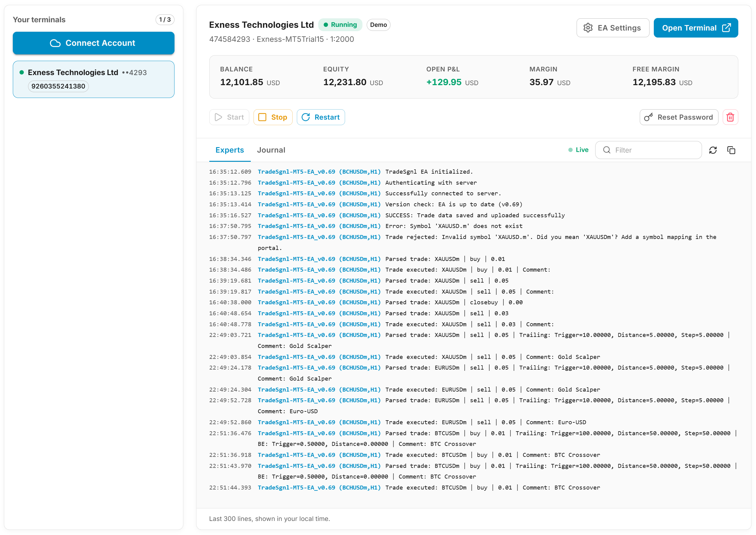This screenshot has width=756, height=535.
Task: Reset Password for this account
Action: pos(679,117)
